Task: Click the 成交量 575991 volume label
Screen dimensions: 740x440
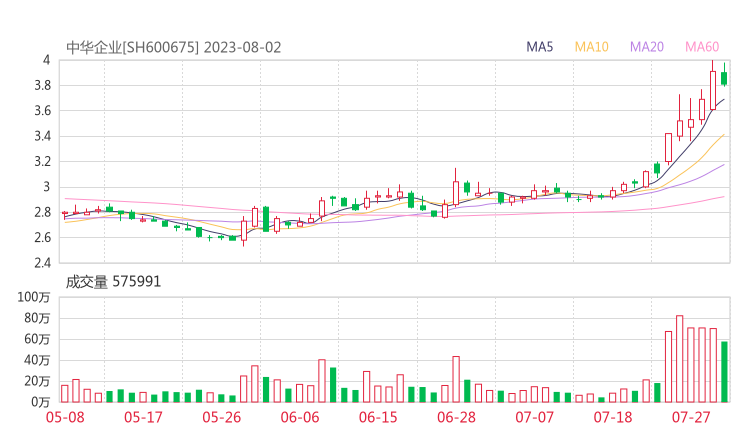Action: [113, 282]
